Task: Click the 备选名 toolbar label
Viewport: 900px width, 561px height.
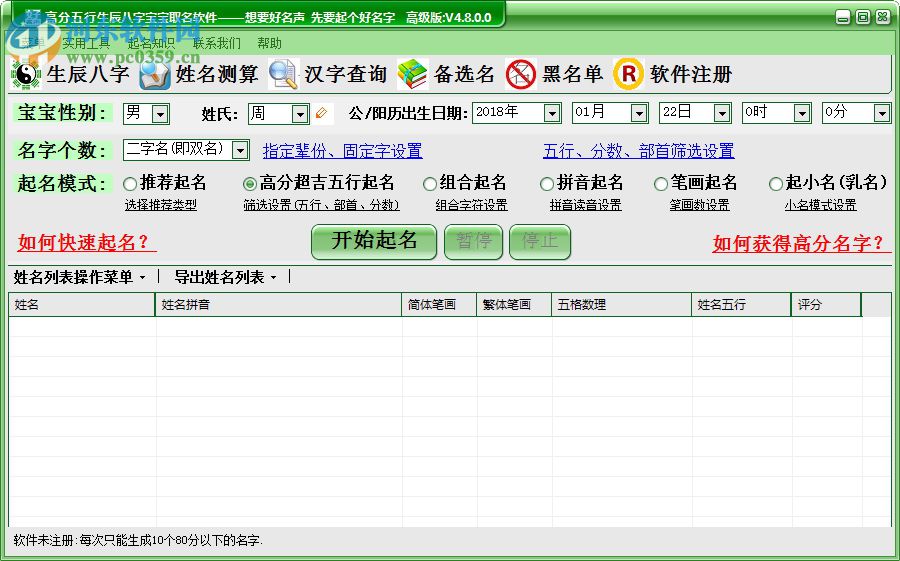Action: [x=464, y=75]
